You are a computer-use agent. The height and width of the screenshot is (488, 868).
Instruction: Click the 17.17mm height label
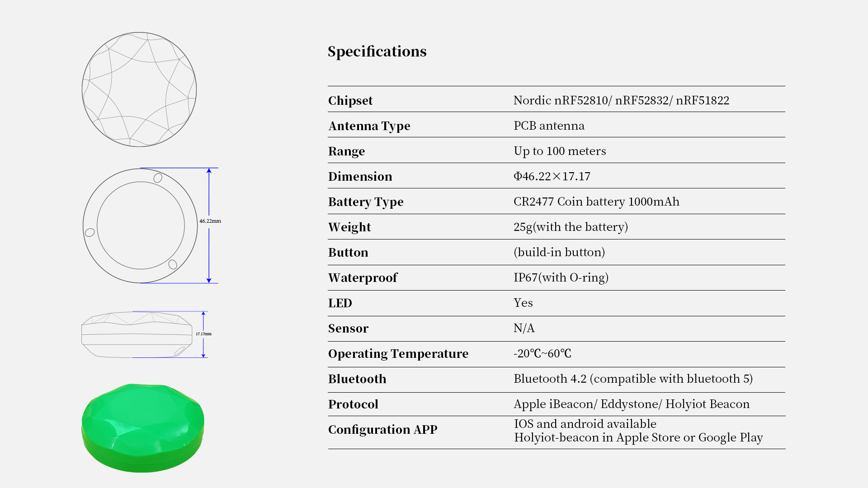tap(203, 334)
